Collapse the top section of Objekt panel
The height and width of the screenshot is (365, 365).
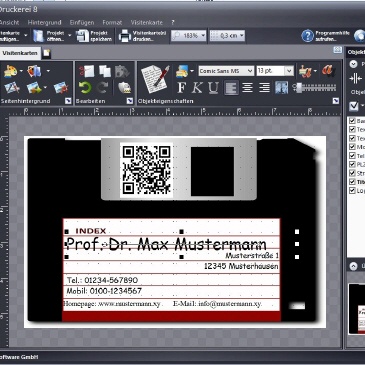click(x=353, y=64)
